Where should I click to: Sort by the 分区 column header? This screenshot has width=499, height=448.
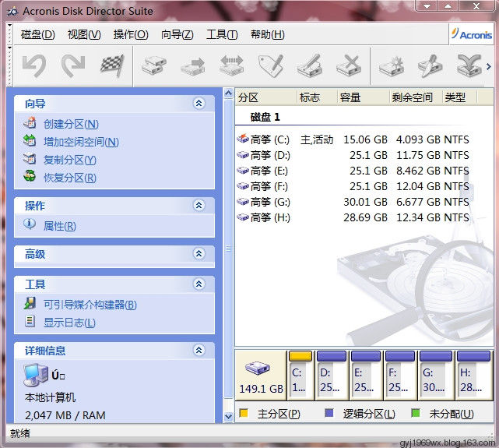[x=266, y=97]
